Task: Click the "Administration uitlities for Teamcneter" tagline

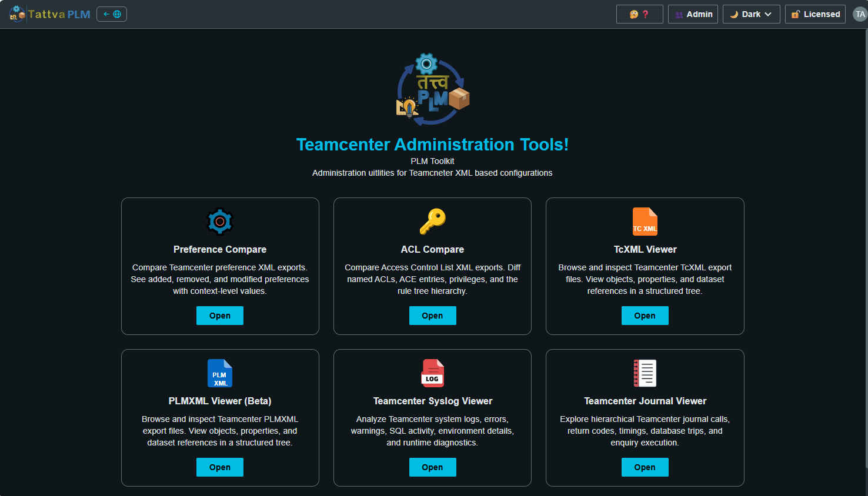Action: [x=432, y=173]
